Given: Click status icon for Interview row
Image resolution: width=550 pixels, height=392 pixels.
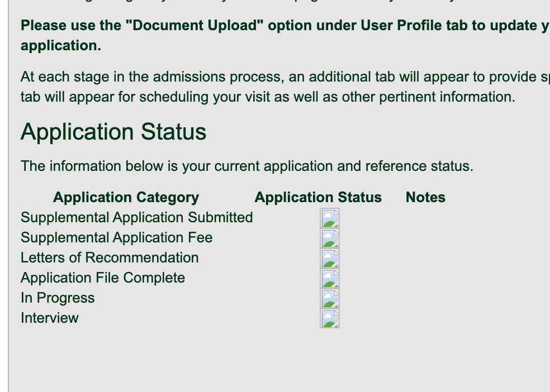Looking at the screenshot, I should click(330, 318).
